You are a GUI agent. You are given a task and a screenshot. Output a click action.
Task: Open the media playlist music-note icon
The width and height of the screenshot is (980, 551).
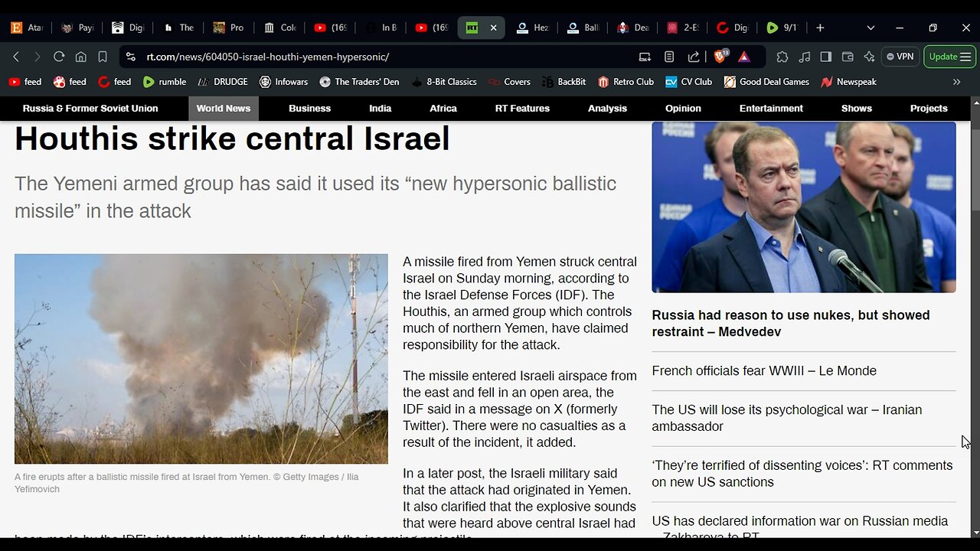click(x=804, y=57)
